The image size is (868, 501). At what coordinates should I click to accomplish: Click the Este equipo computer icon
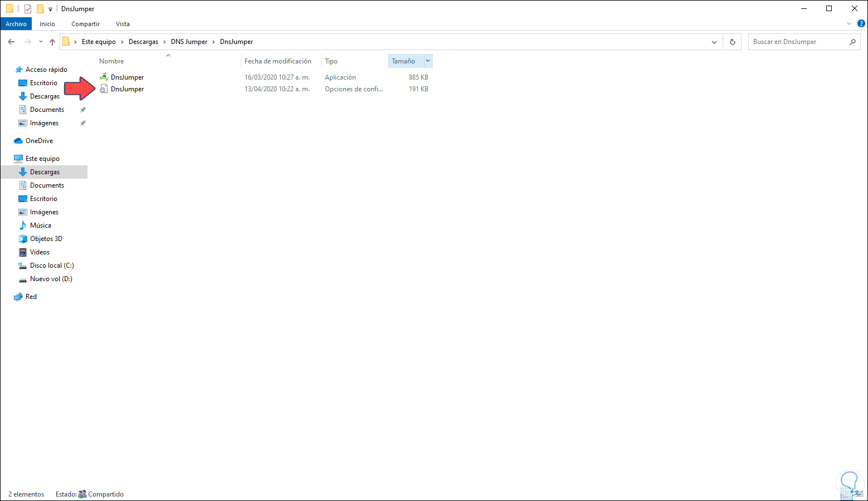pyautogui.click(x=18, y=159)
